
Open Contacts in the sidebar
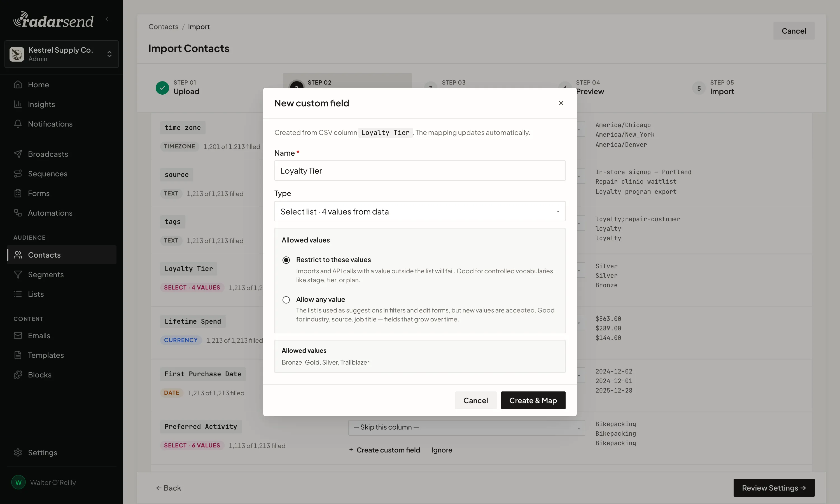point(61,255)
